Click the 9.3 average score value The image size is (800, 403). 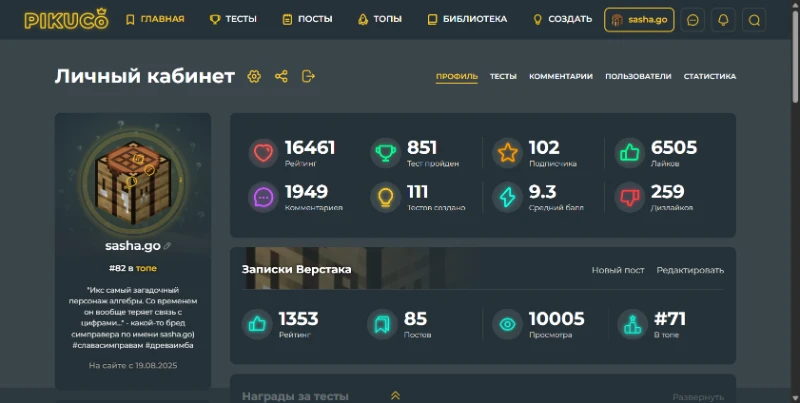coord(542,192)
